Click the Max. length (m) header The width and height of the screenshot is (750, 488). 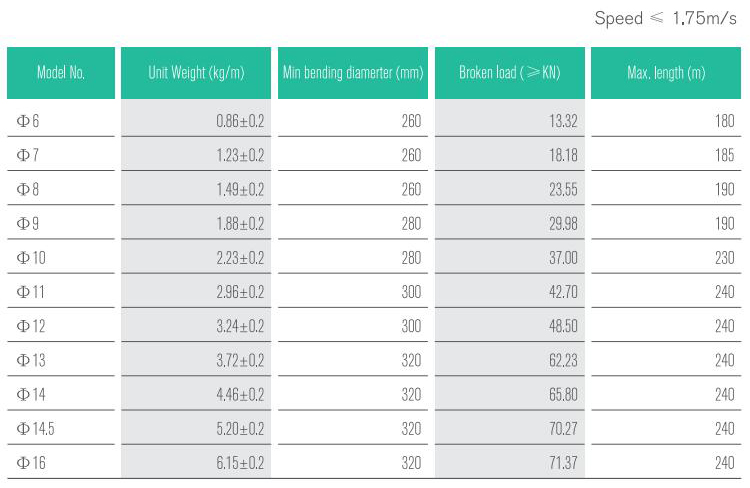666,73
